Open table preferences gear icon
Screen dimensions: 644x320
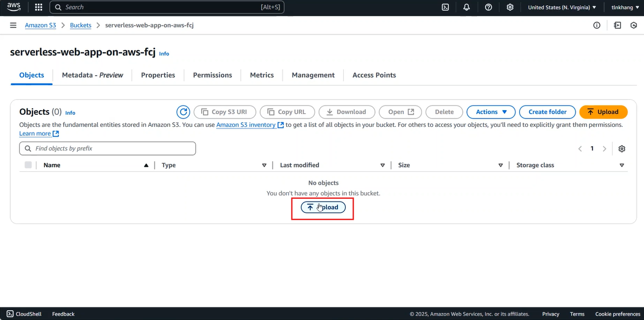(622, 149)
